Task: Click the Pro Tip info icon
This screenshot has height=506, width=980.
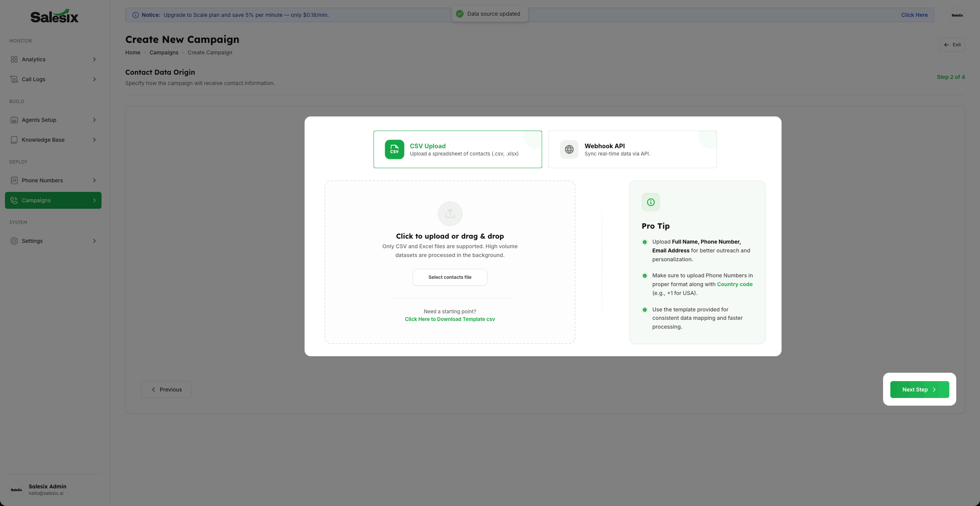Action: (x=651, y=202)
